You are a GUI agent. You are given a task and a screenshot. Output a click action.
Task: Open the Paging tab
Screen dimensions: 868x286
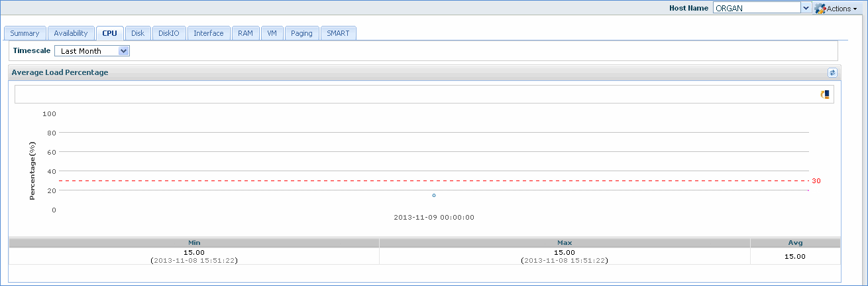click(x=301, y=33)
